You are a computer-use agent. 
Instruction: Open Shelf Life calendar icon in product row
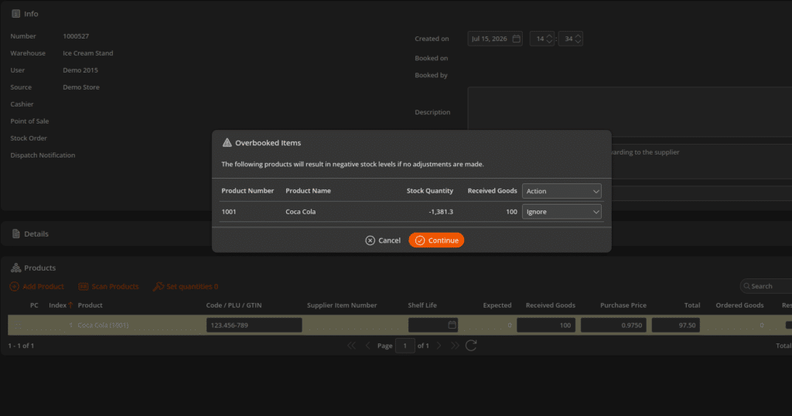coord(452,325)
